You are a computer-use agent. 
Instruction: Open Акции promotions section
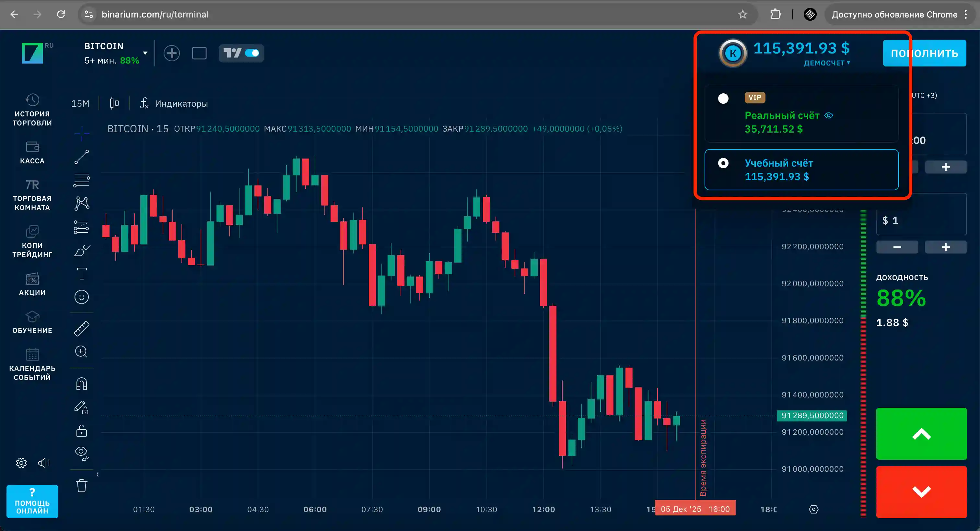[32, 284]
